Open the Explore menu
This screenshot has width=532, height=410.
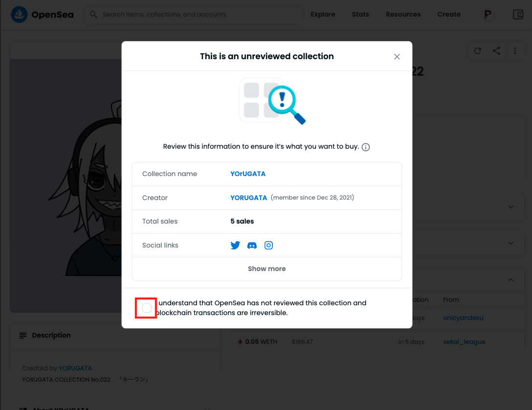[323, 15]
